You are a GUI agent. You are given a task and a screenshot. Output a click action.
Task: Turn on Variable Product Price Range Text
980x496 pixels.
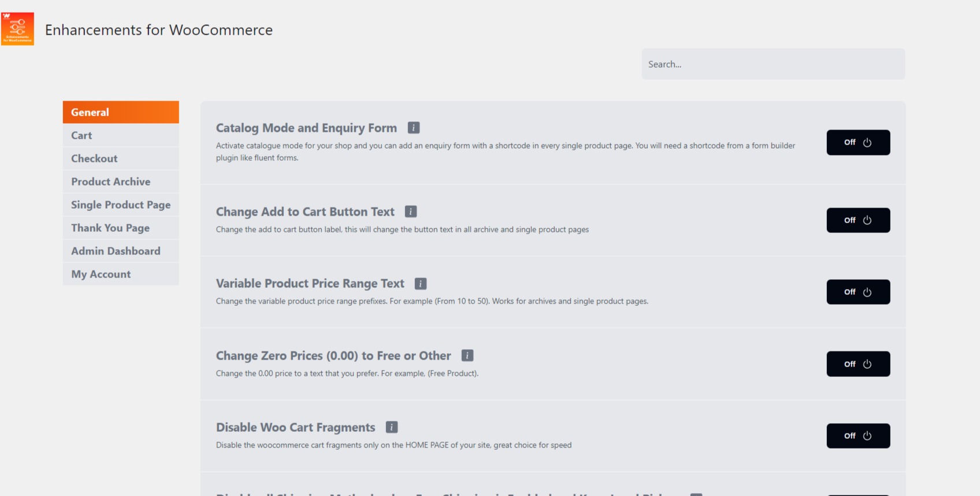[x=858, y=292]
